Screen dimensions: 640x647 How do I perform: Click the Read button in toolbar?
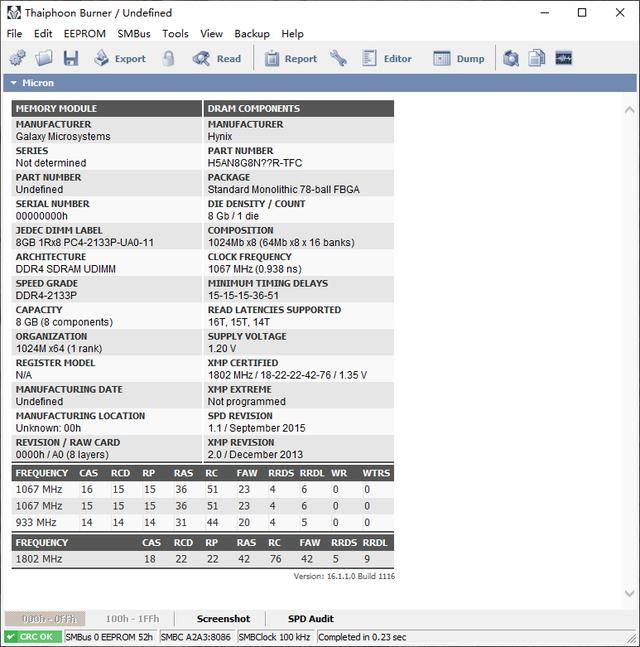click(217, 58)
